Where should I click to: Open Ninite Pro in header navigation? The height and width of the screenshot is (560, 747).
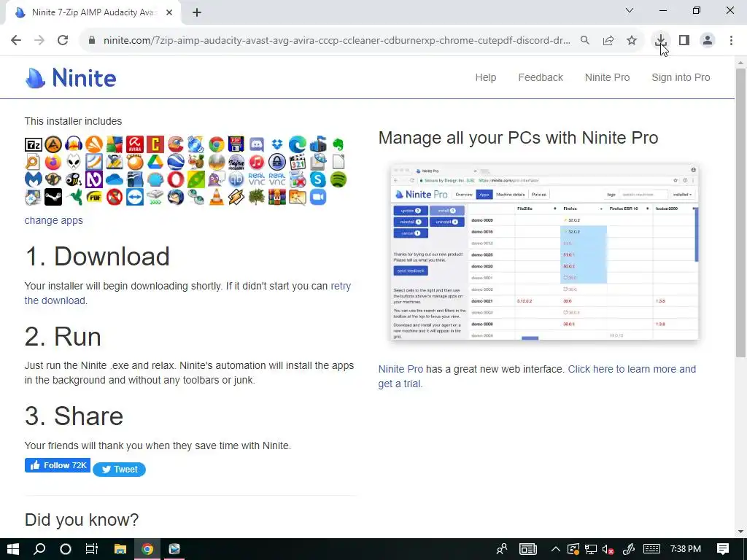click(x=607, y=77)
